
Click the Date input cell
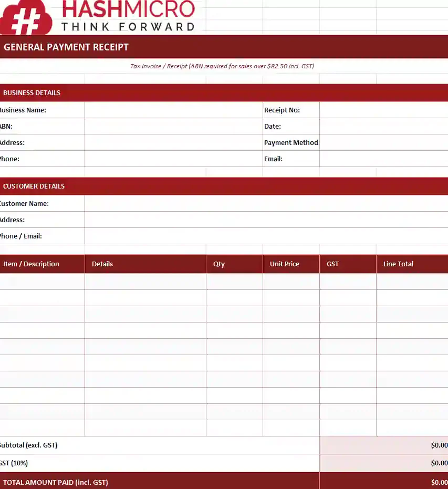pyautogui.click(x=384, y=126)
